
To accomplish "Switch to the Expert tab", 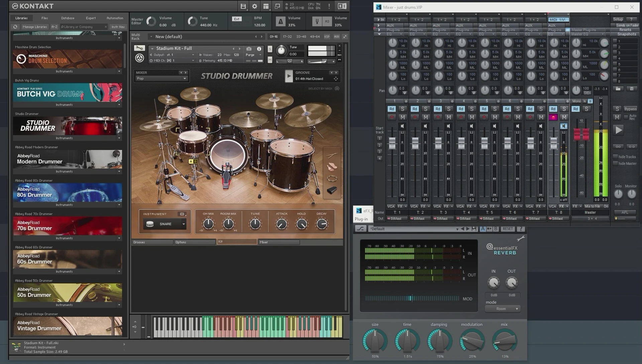I will (x=91, y=18).
